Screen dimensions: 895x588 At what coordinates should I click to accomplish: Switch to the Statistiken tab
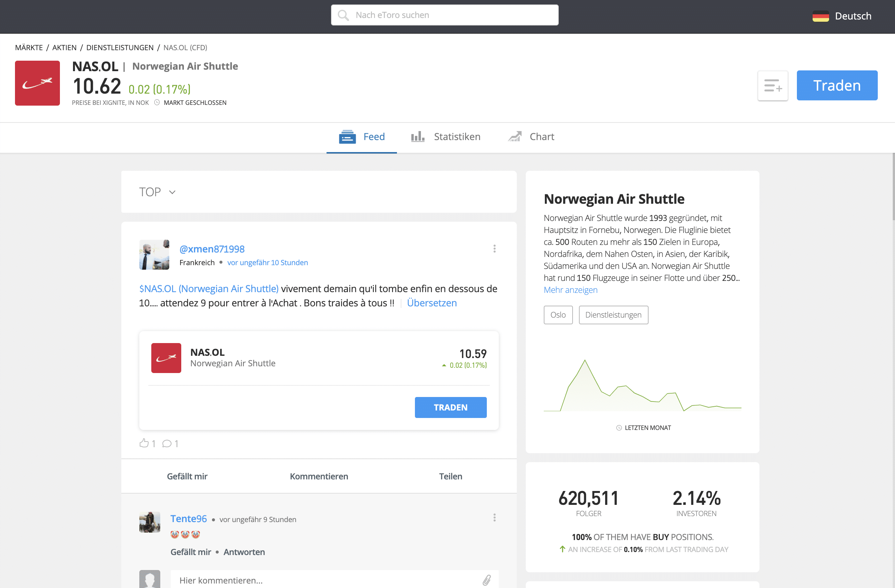[446, 137]
